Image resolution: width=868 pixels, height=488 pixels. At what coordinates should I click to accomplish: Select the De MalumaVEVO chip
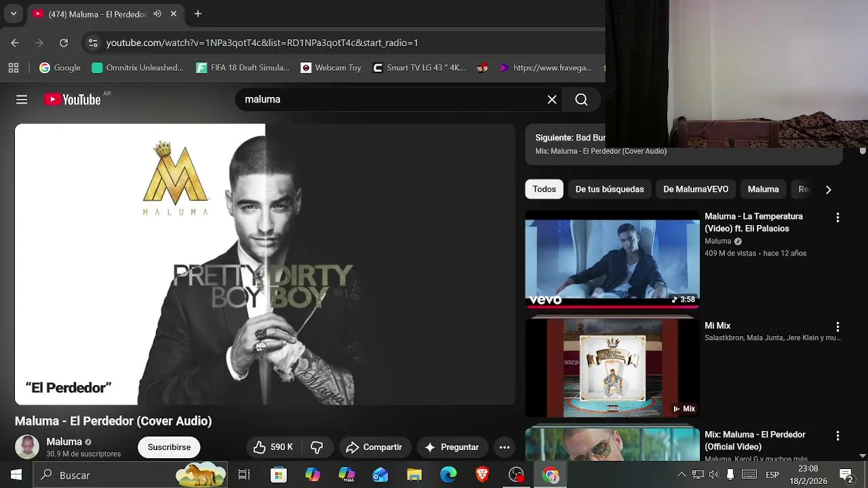click(x=696, y=189)
